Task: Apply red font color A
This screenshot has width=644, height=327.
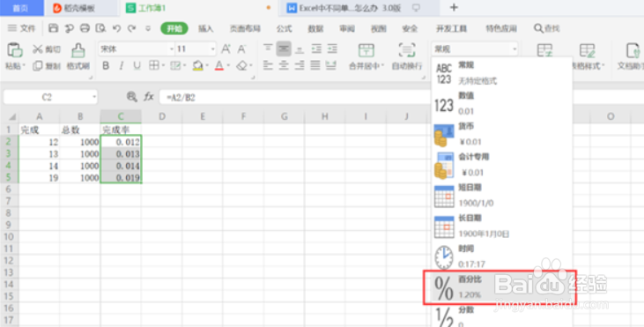Action: pyautogui.click(x=219, y=65)
